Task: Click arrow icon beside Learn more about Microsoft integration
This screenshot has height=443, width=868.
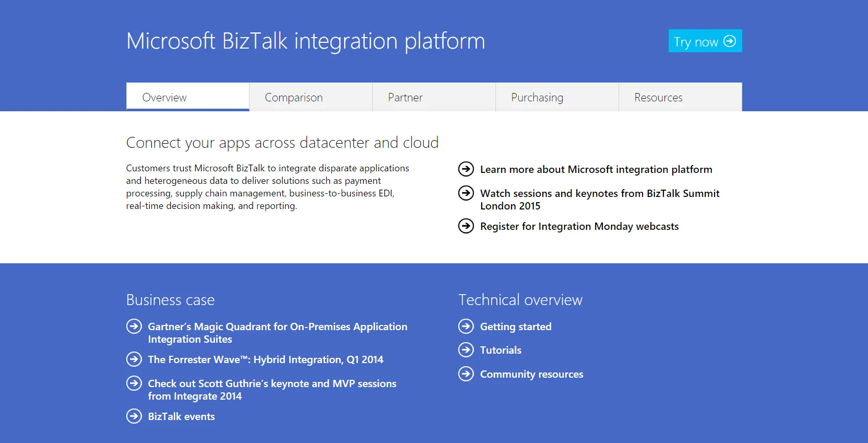Action: tap(466, 169)
